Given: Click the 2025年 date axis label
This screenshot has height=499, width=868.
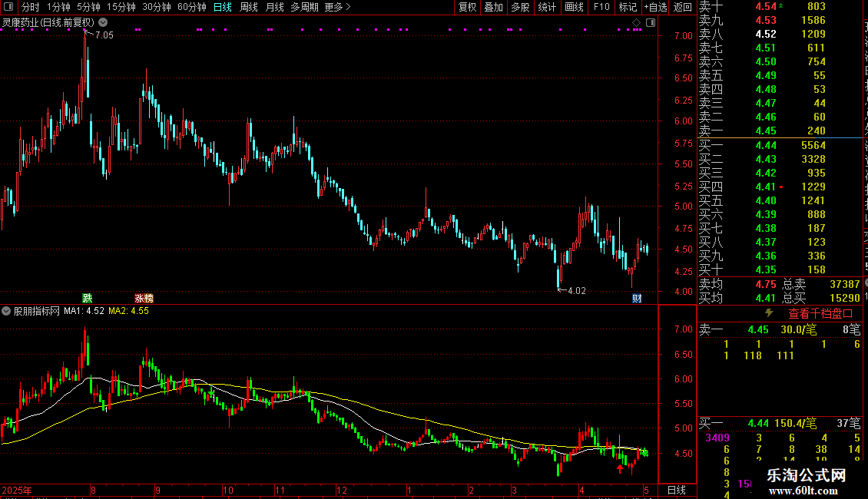Looking at the screenshot, I should tap(17, 490).
